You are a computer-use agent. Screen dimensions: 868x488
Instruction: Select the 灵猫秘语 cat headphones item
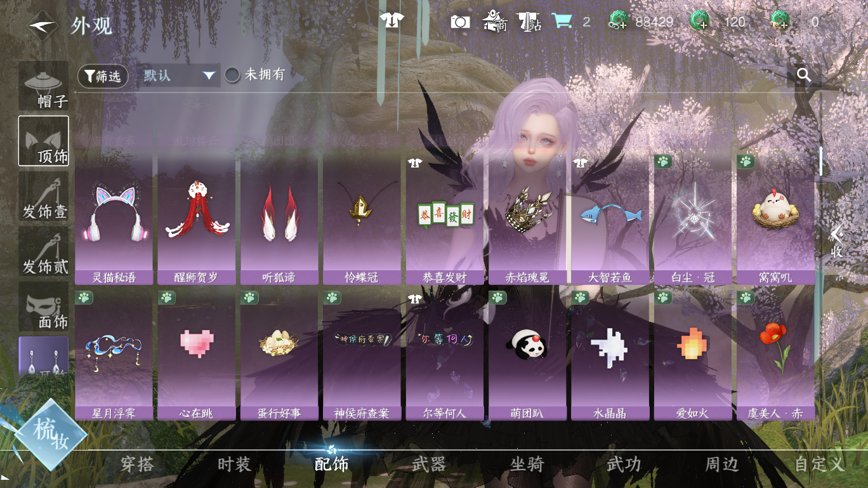(114, 219)
